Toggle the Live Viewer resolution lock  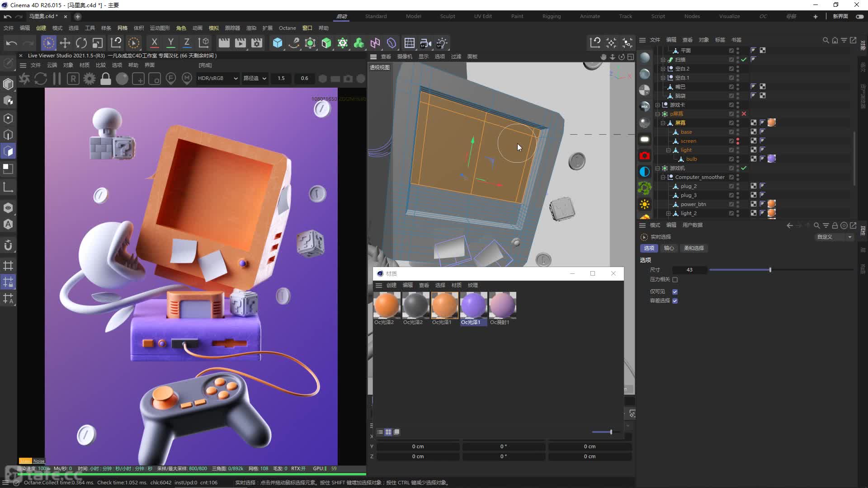(x=106, y=79)
